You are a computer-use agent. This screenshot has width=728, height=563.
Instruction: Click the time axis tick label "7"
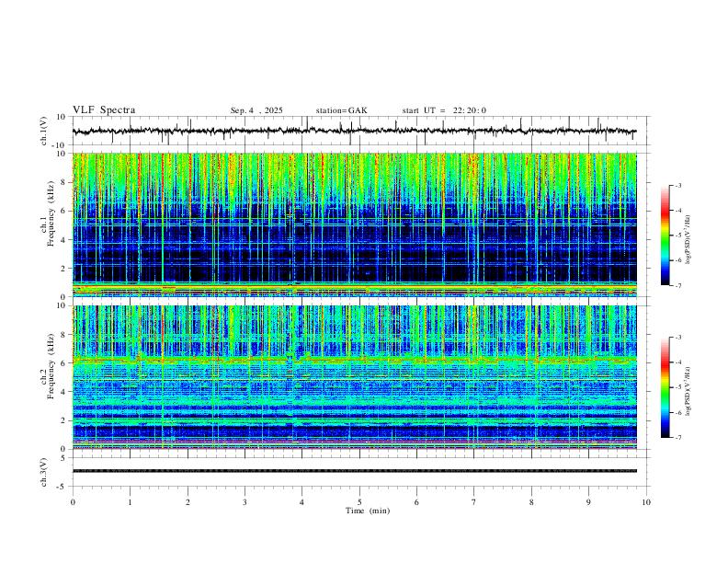(x=474, y=502)
